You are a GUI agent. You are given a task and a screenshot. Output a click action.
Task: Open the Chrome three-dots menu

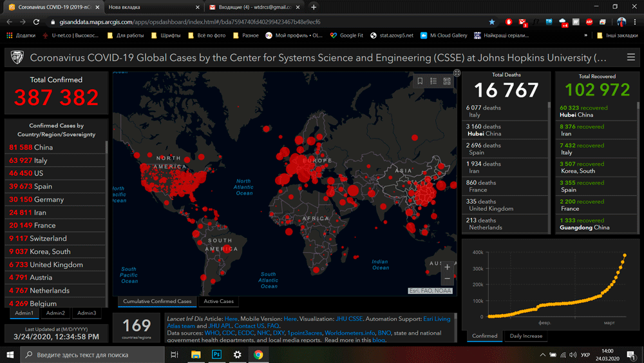click(x=635, y=22)
